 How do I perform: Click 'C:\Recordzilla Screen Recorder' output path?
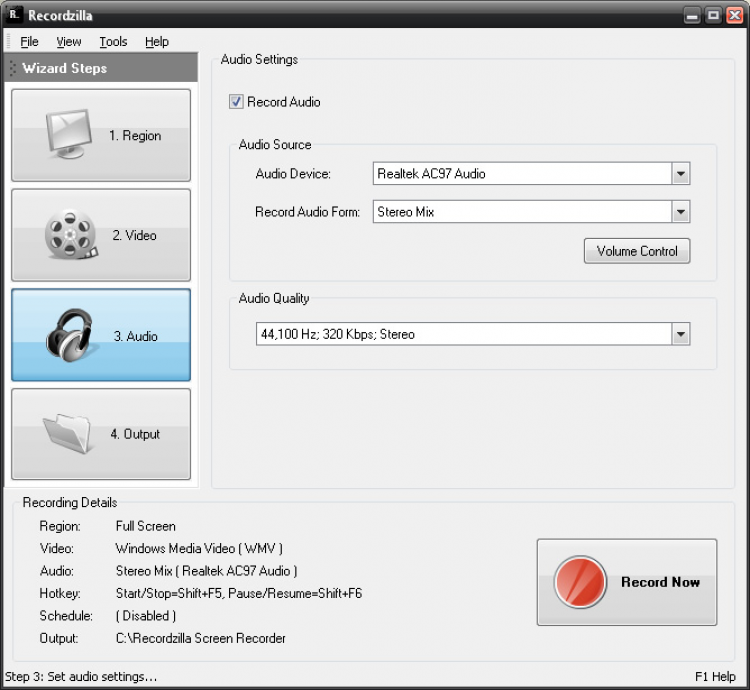tap(200, 638)
